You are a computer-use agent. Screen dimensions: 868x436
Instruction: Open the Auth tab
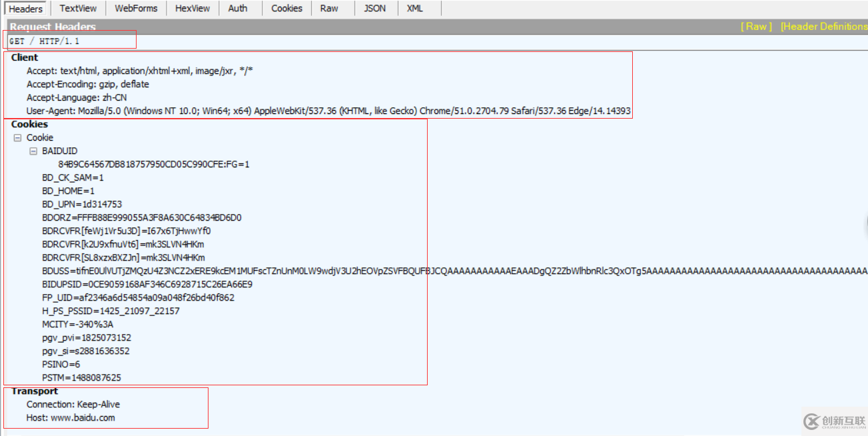(x=238, y=9)
